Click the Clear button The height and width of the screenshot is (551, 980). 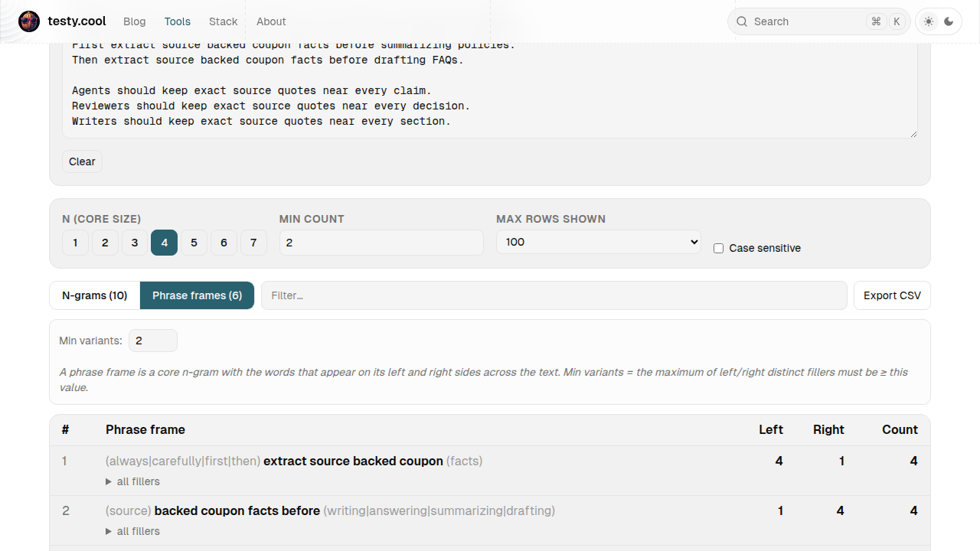82,161
